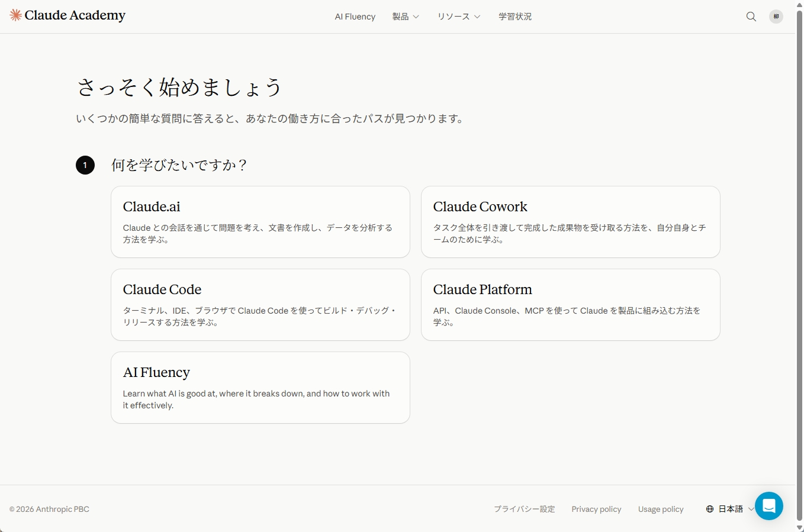
Task: Click the 'さっそく始めましょう' page heading
Action: [x=179, y=88]
